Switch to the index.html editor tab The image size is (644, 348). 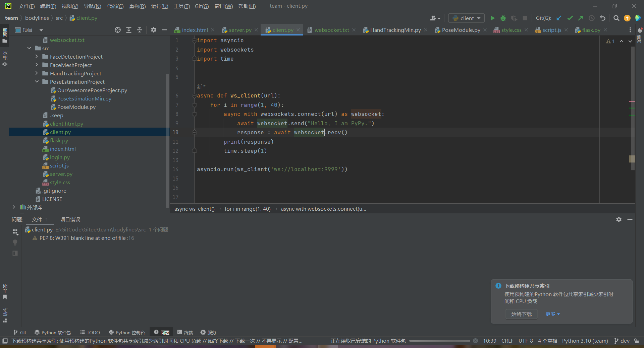pos(195,30)
